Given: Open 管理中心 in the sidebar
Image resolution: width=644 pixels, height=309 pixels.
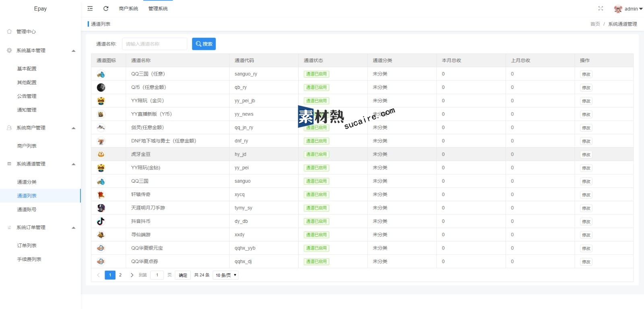Looking at the screenshot, I should 26,31.
